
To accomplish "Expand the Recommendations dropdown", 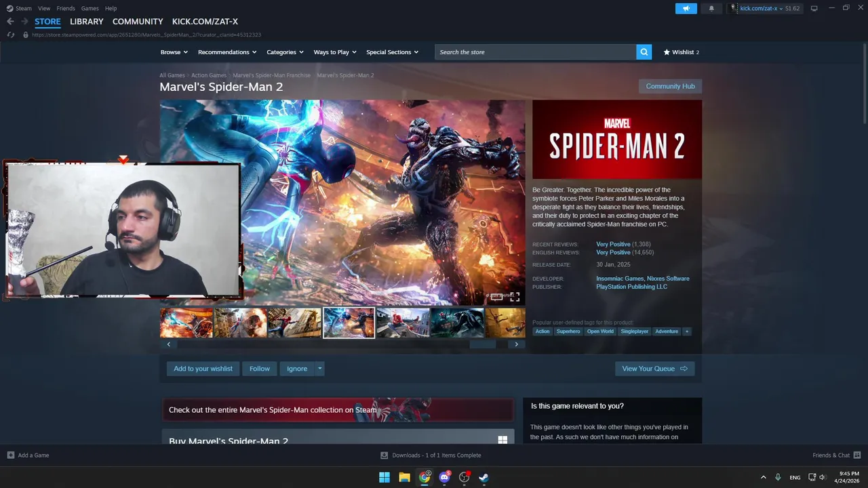I will [227, 52].
